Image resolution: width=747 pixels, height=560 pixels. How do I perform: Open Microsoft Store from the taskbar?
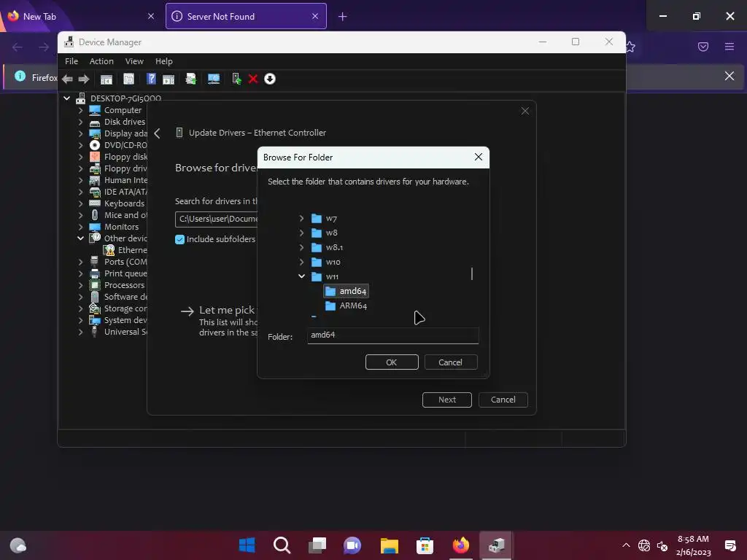point(425,545)
